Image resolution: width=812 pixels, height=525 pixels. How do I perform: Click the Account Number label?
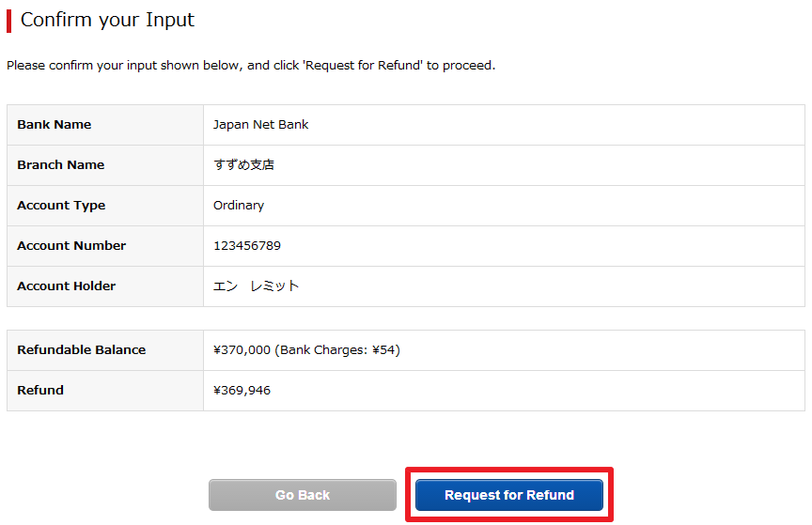pos(71,246)
